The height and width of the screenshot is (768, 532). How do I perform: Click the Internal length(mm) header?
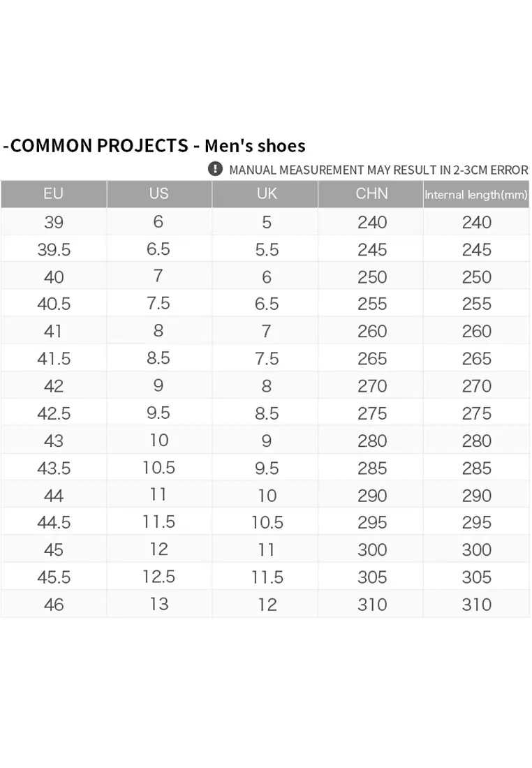(476, 195)
